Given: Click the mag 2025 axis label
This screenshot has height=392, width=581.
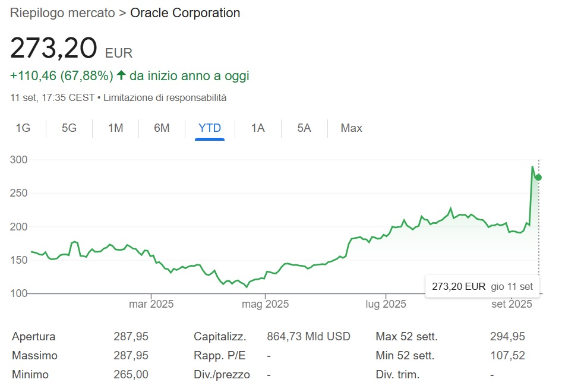Looking at the screenshot, I should 264,304.
